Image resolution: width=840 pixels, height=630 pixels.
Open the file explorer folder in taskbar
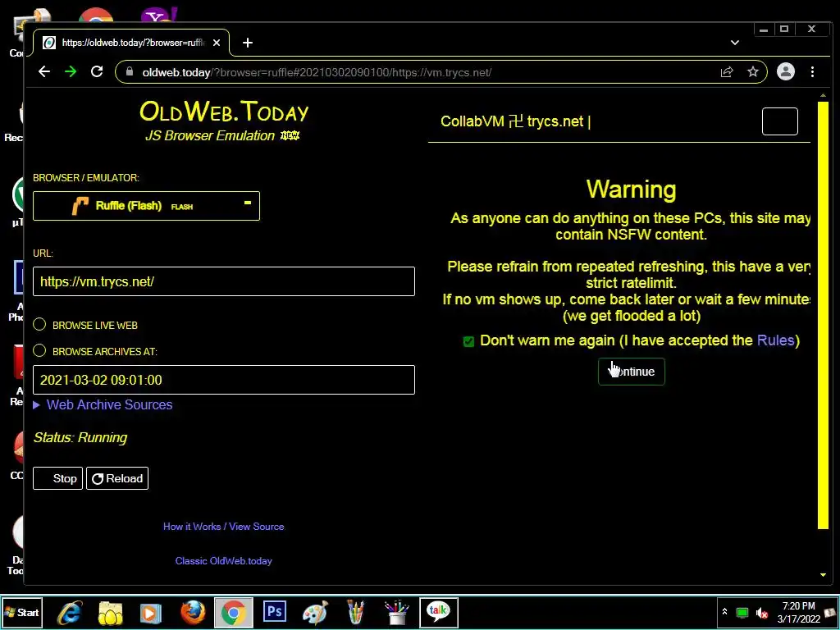111,612
